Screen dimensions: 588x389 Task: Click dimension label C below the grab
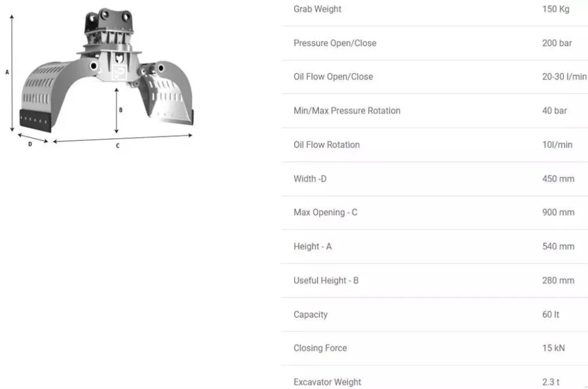point(118,146)
